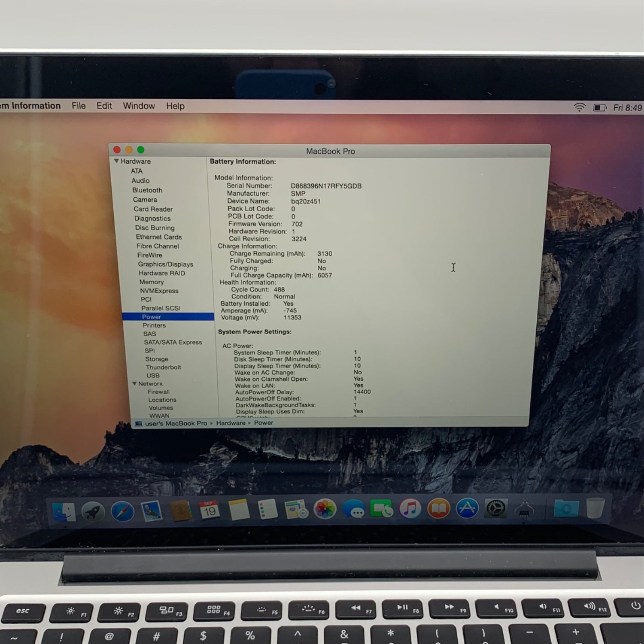Select Thunderbolt in the sidebar

(x=163, y=367)
